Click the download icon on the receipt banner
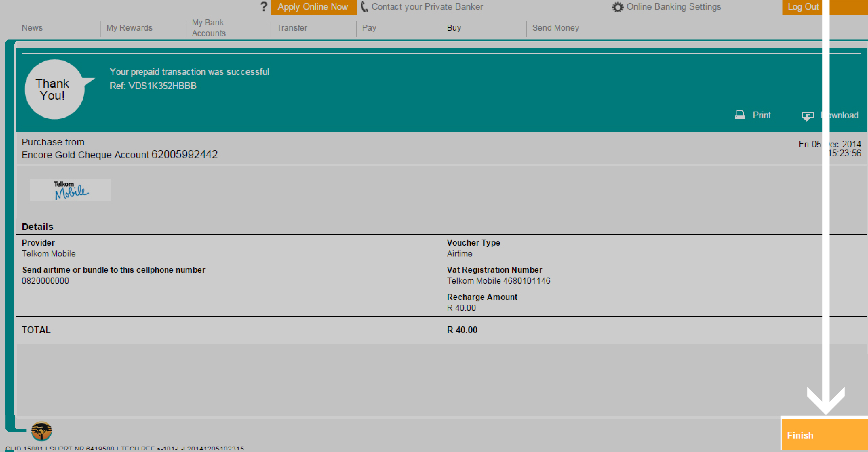Viewport: 868px width, 452px height. [807, 115]
